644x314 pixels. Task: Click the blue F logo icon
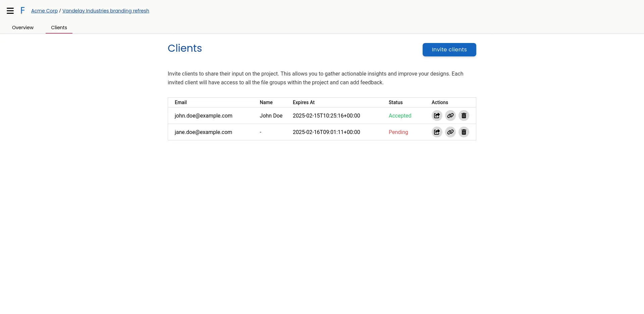(22, 10)
